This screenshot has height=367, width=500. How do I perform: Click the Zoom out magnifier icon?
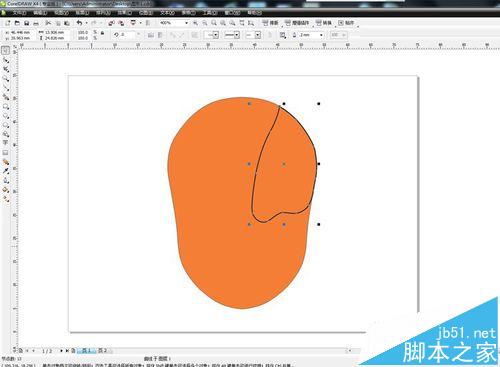pos(204,23)
